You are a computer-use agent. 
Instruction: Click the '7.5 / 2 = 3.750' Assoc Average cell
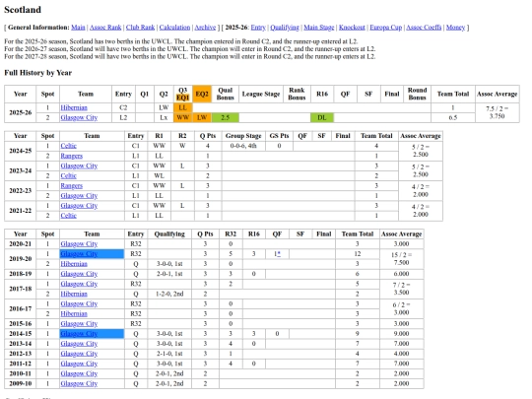pyautogui.click(x=498, y=112)
